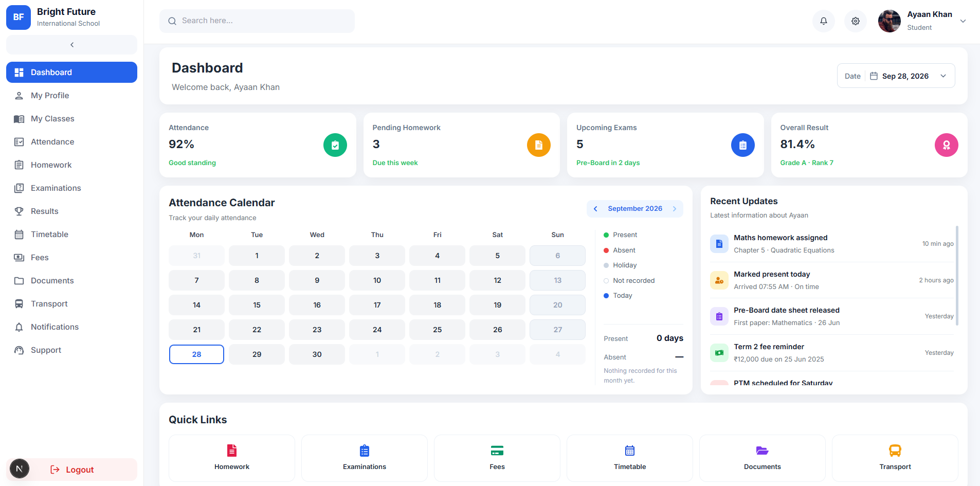Go to Results in the sidebar
The width and height of the screenshot is (980, 486).
pyautogui.click(x=71, y=211)
